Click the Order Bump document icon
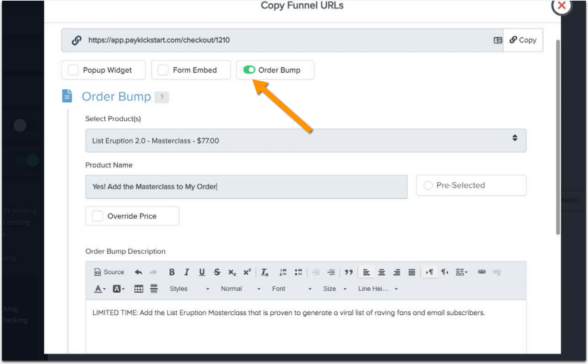 pyautogui.click(x=67, y=96)
